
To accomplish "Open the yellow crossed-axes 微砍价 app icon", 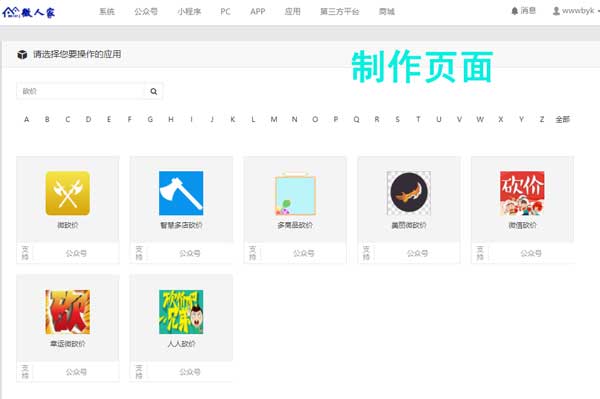I will (x=68, y=193).
